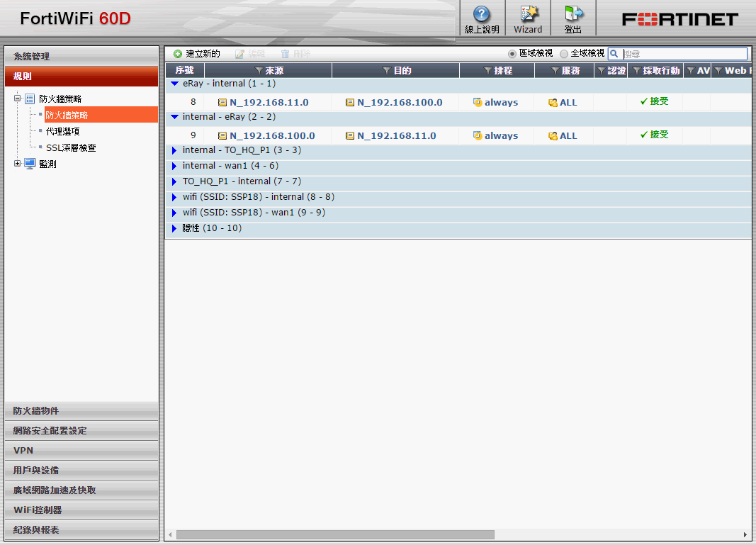The width and height of the screenshot is (756, 545).
Task: Select 防火牆策略 sub-item in tree
Action: (x=101, y=115)
